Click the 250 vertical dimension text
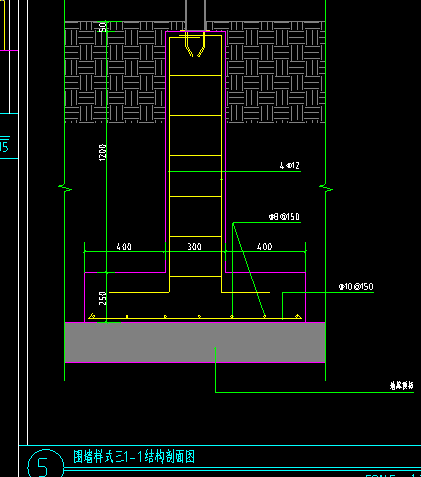This screenshot has height=477, width=421. tap(103, 298)
